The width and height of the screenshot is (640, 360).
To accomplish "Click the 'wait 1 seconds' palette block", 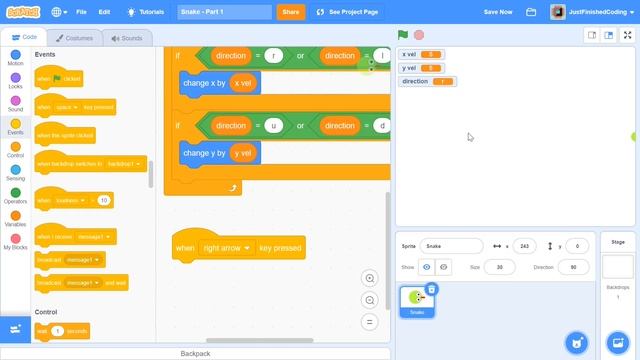I will 62,331.
